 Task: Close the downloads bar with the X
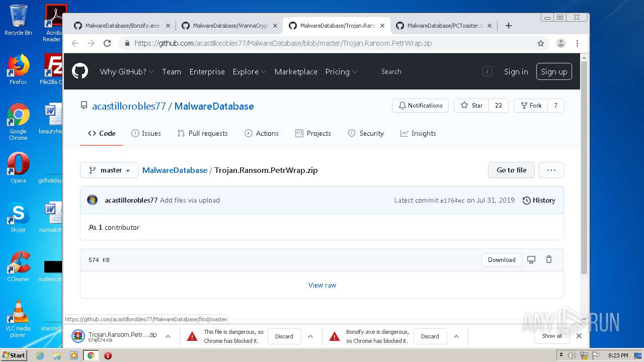tap(579, 336)
